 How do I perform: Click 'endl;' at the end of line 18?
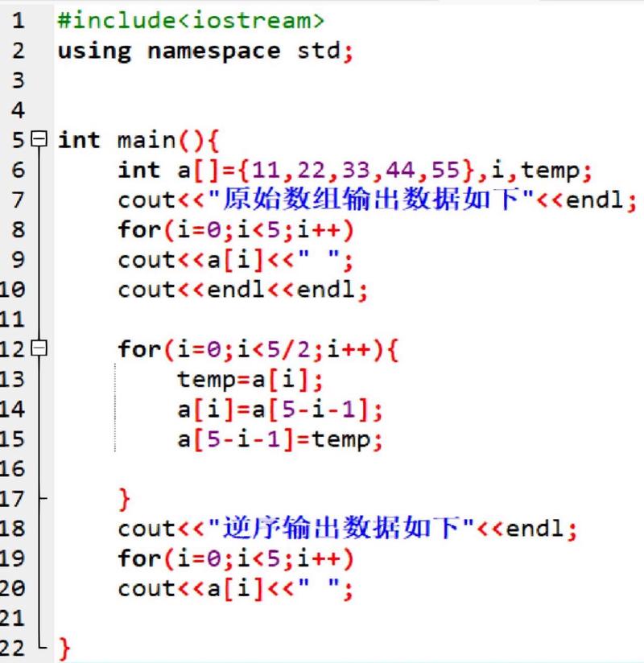(x=542, y=529)
